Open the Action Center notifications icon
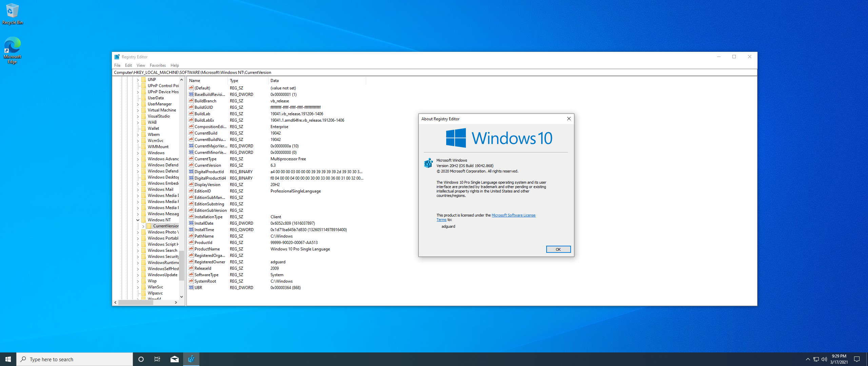 pyautogui.click(x=857, y=359)
